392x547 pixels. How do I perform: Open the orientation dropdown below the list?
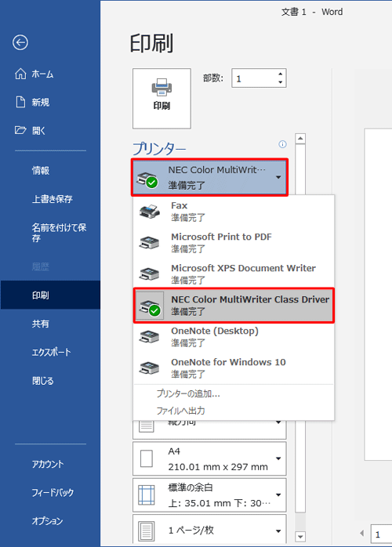pos(209,429)
